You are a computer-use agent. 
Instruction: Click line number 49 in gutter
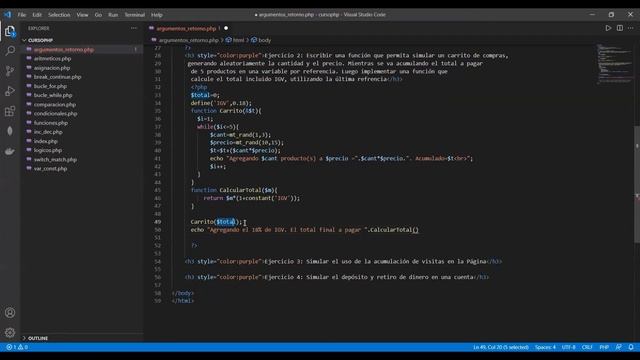click(x=158, y=222)
